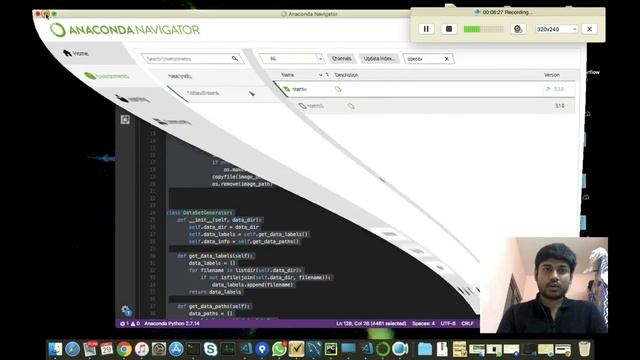Open the Manage gear in VS Code activity bar
The width and height of the screenshot is (640, 360).
click(x=126, y=310)
